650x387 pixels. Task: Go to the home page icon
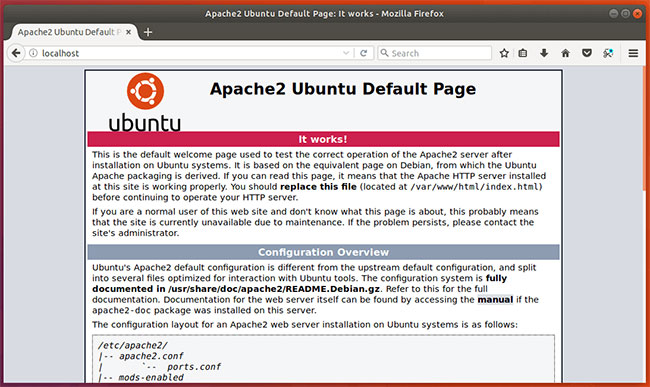[x=565, y=53]
